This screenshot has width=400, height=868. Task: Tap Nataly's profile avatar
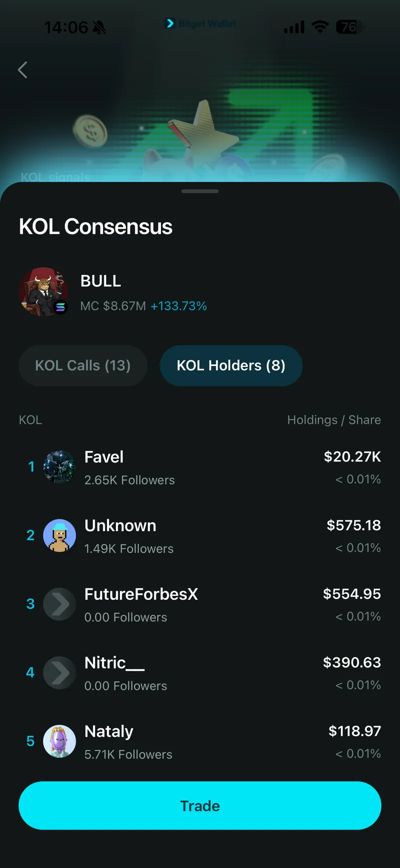tap(59, 741)
